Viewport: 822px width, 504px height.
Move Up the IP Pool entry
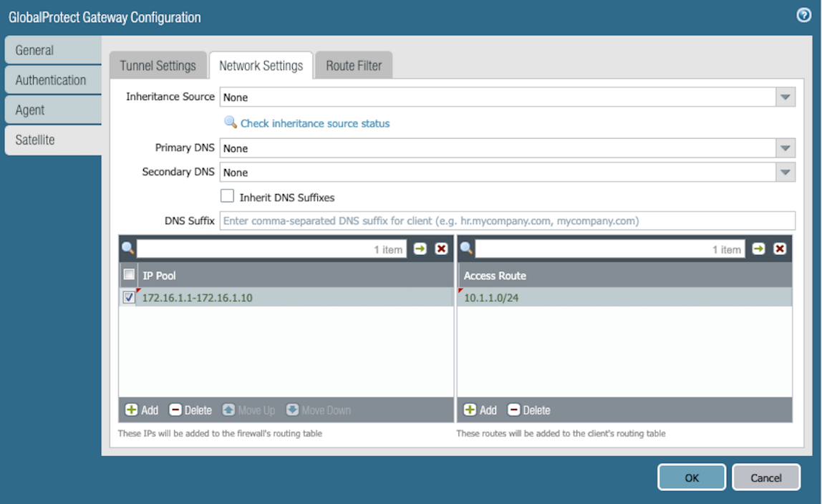pos(248,409)
